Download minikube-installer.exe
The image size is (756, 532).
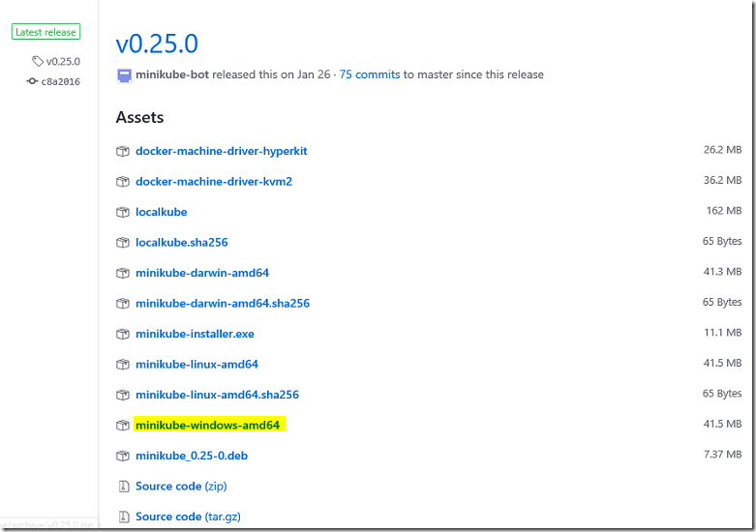tap(195, 334)
